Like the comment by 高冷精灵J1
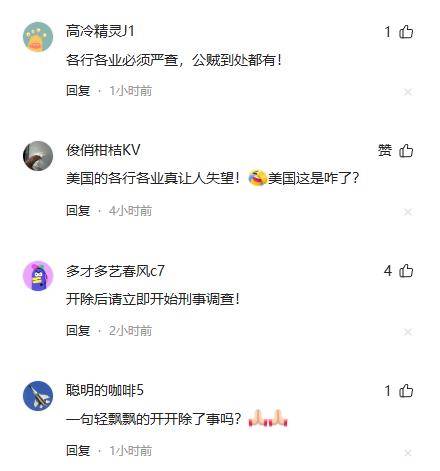This screenshot has width=440, height=471. tap(406, 32)
